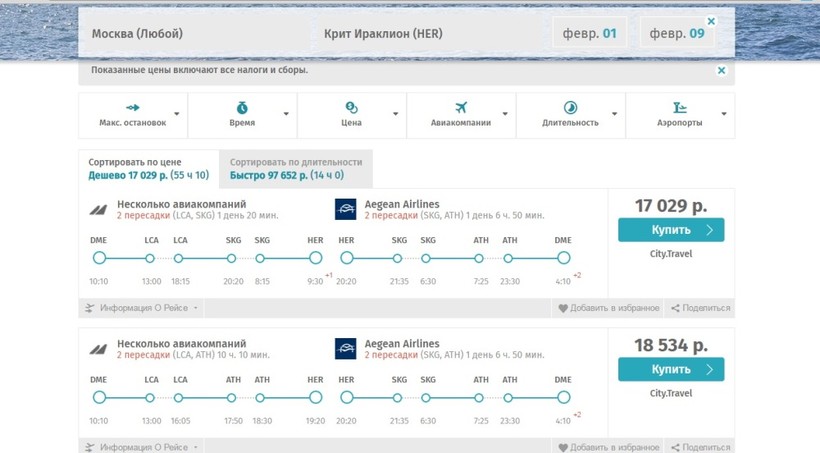Close the taxes and fees notice
This screenshot has height=453, width=820.
(721, 71)
